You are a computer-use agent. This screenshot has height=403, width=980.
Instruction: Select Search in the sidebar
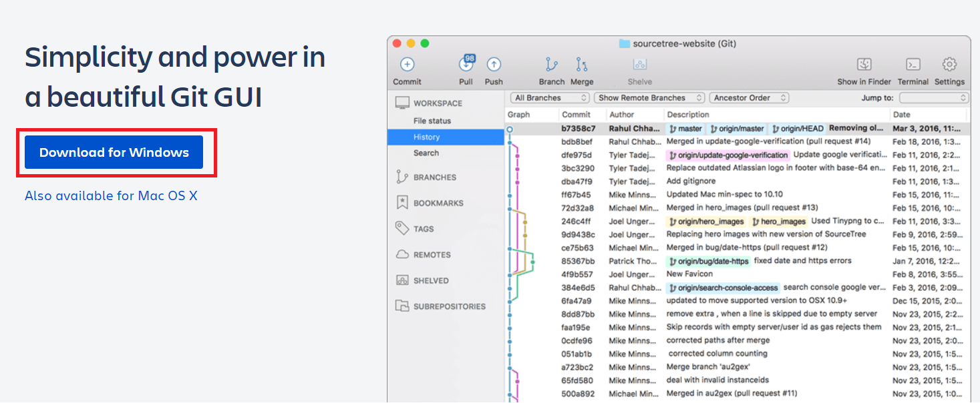click(426, 153)
